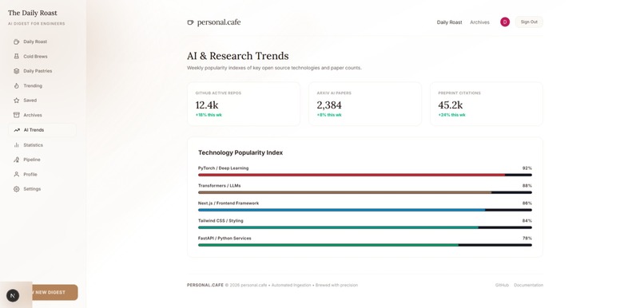
Task: Click the PyTorch / Deep Learning progress bar
Action: tap(365, 175)
